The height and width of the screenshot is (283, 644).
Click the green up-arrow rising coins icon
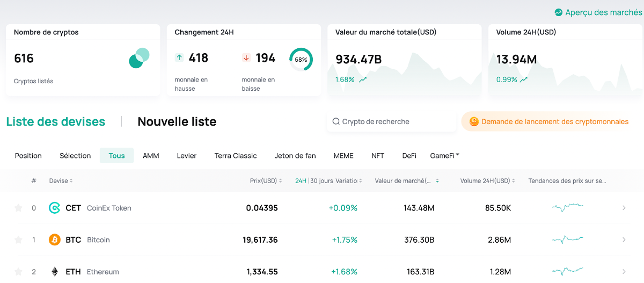coord(179,57)
